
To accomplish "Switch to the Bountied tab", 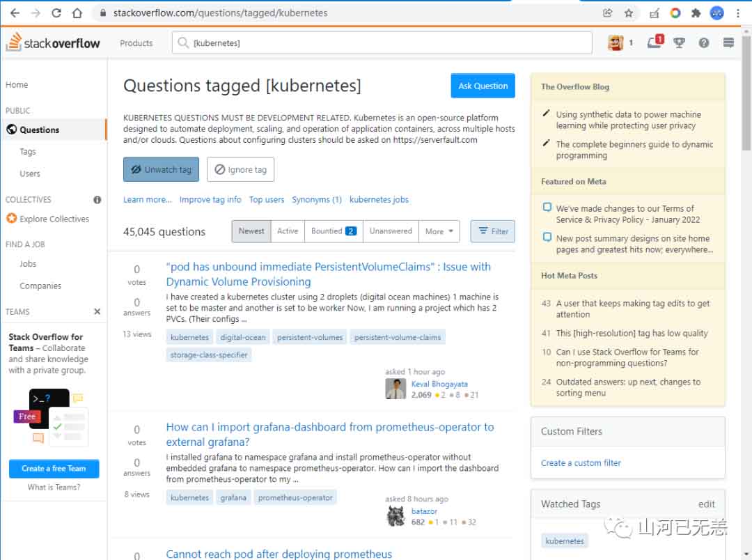I will pos(334,231).
